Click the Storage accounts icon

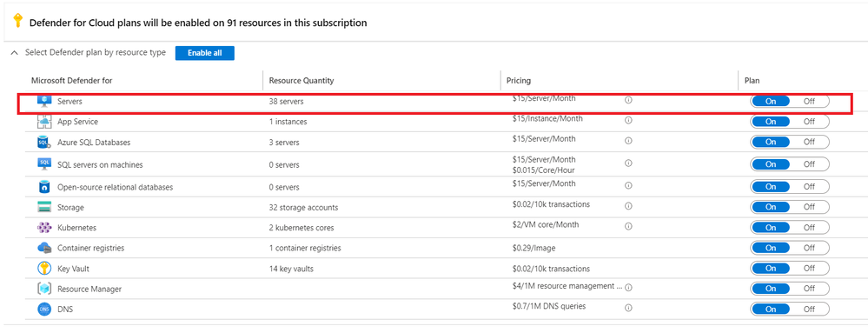point(44,207)
